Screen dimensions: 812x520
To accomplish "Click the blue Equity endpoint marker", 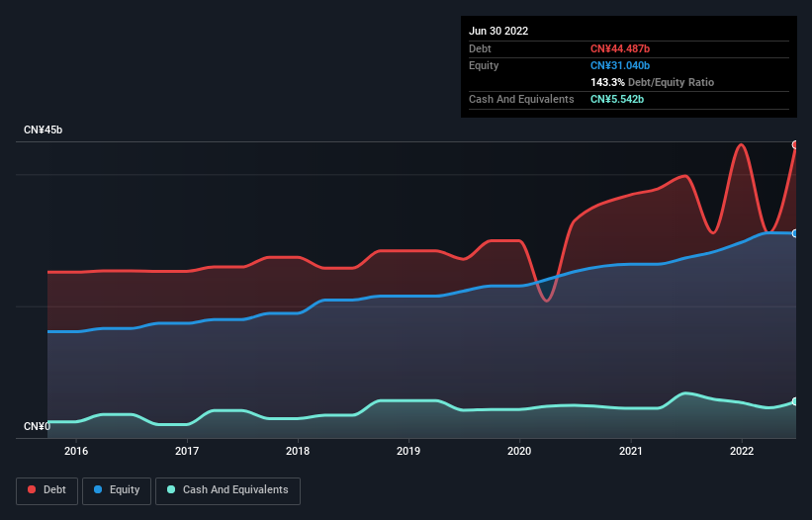I will click(795, 233).
